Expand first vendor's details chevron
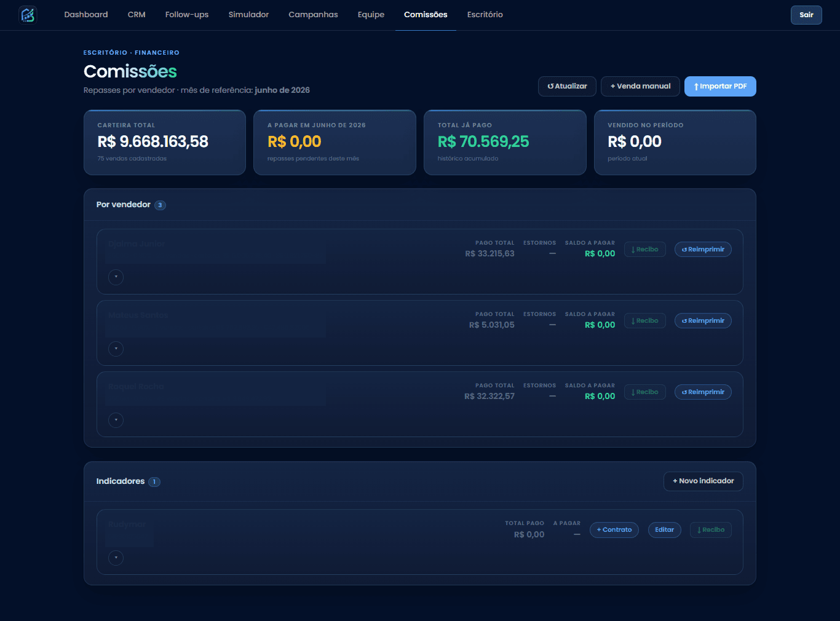The height and width of the screenshot is (621, 840). tap(116, 277)
